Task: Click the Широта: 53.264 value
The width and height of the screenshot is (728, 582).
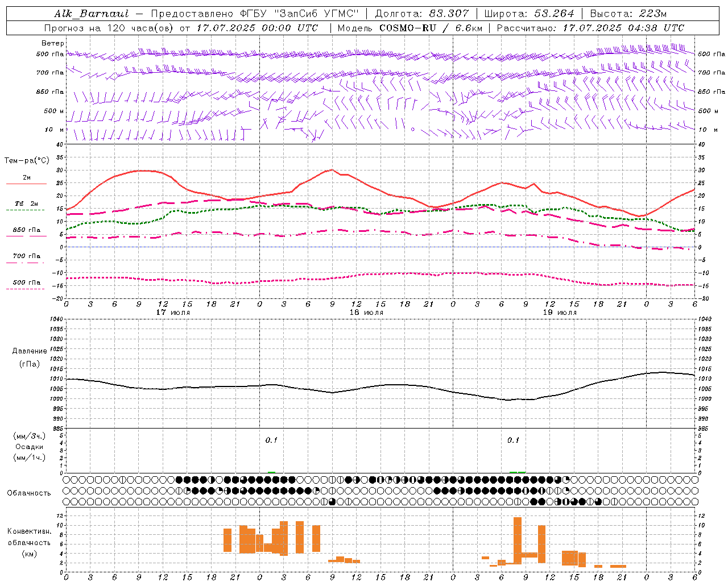Action: coord(530,14)
